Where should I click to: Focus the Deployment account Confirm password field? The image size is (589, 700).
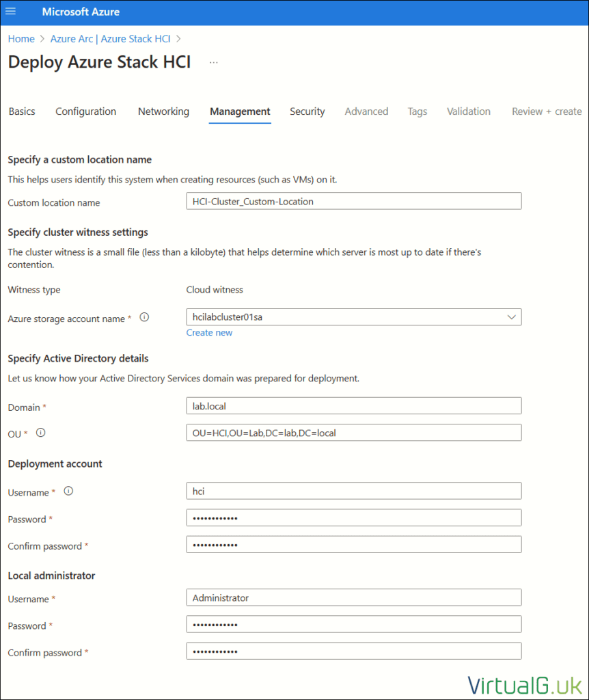[x=354, y=545]
